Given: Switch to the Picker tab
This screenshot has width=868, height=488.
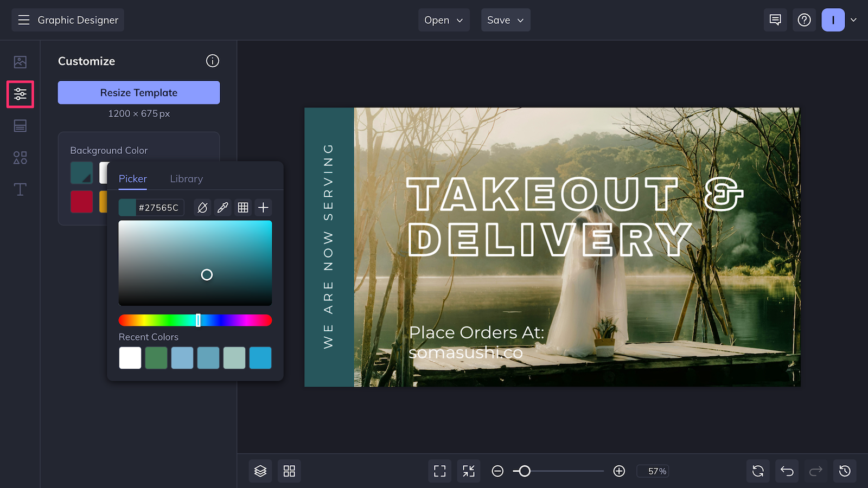Looking at the screenshot, I should tap(132, 178).
